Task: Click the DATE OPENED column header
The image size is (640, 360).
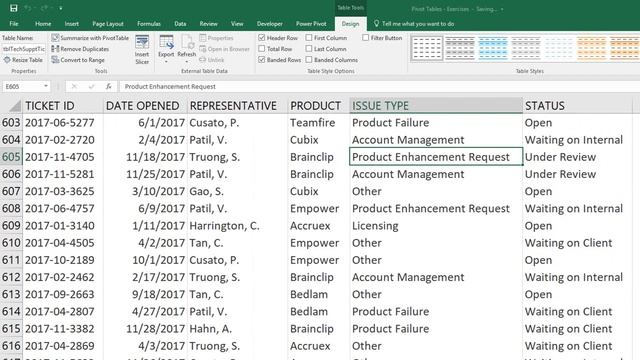Action: (x=145, y=106)
